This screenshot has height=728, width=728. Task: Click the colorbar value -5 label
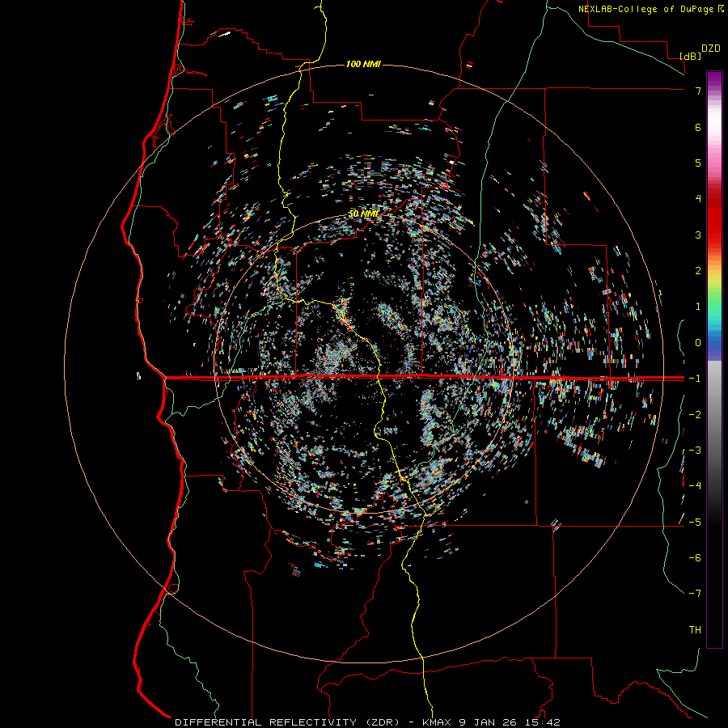tap(695, 523)
